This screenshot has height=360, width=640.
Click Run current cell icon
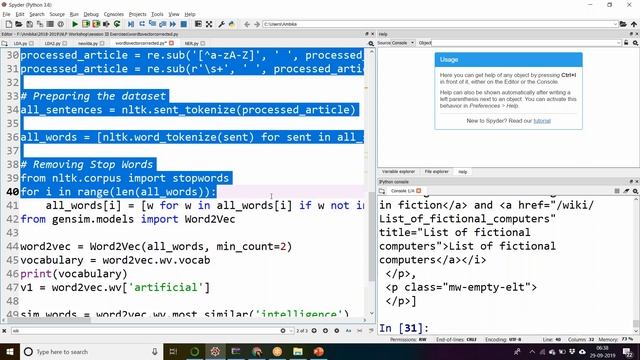coord(86,24)
